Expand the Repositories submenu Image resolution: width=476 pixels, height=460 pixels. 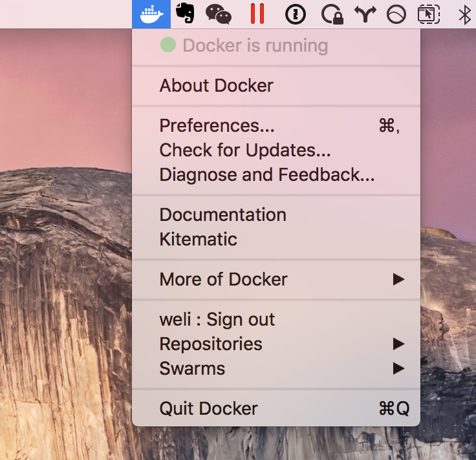(276, 344)
